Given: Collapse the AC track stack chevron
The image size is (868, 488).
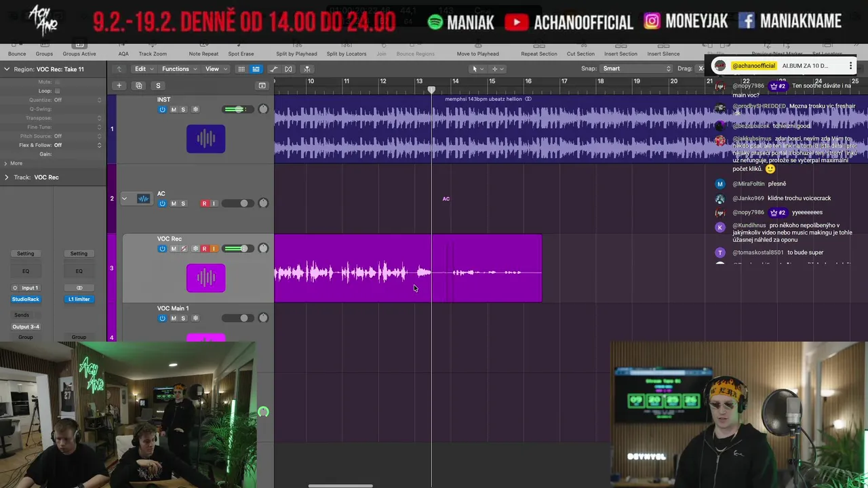Looking at the screenshot, I should click(124, 199).
